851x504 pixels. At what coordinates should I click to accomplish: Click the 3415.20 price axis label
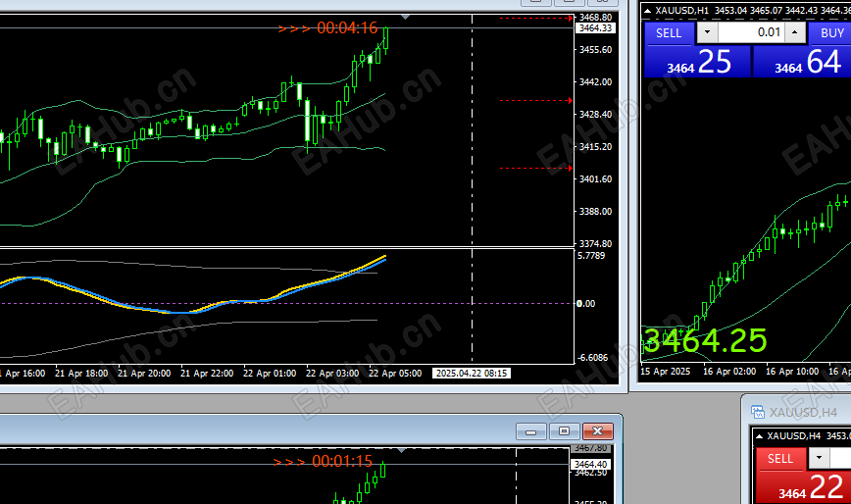pos(595,146)
